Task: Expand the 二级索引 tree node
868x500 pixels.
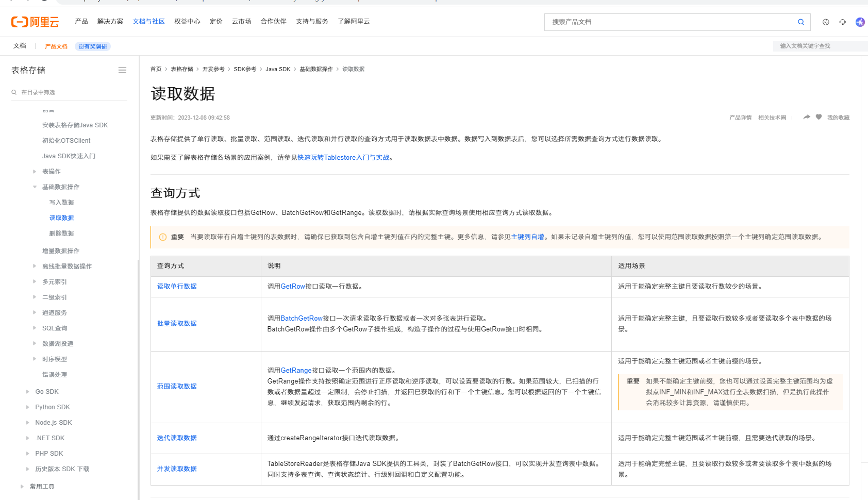Action: (35, 297)
